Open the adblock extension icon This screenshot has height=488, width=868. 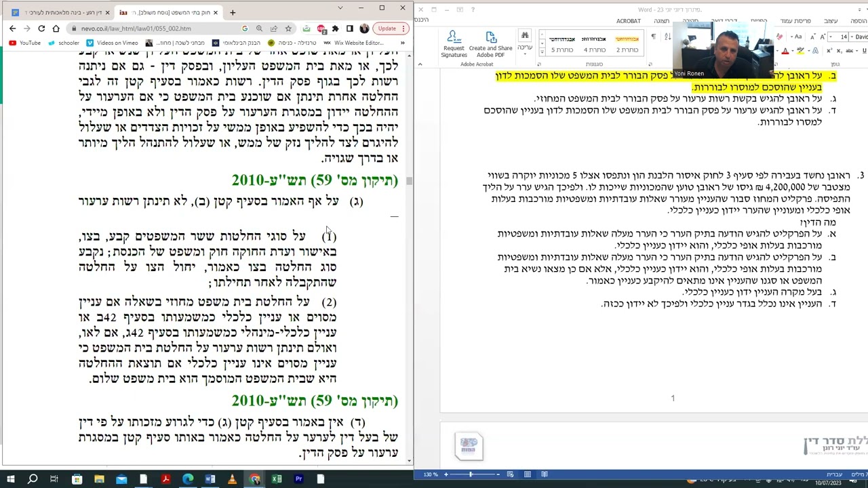321,28
